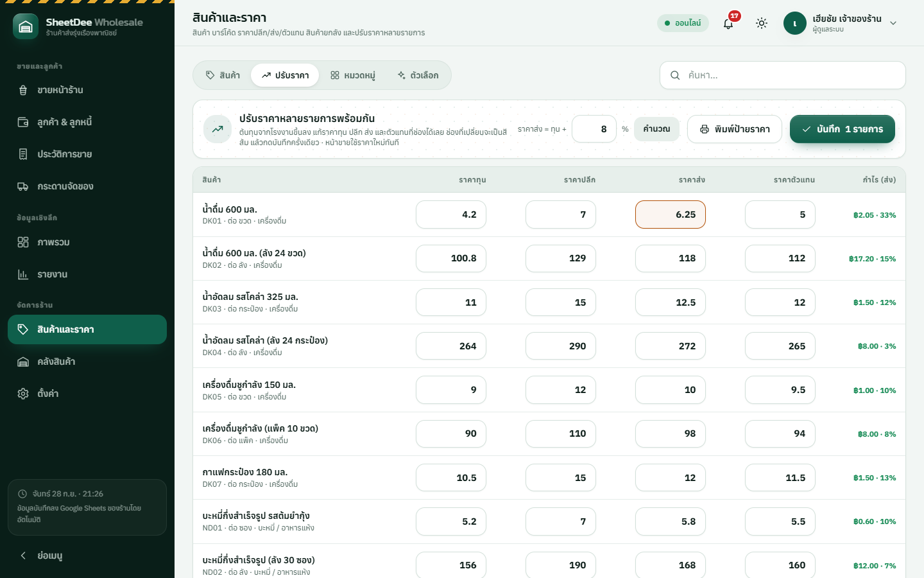
Task: Collapse the sidebar with ย่อเมนู
Action: pos(87,556)
